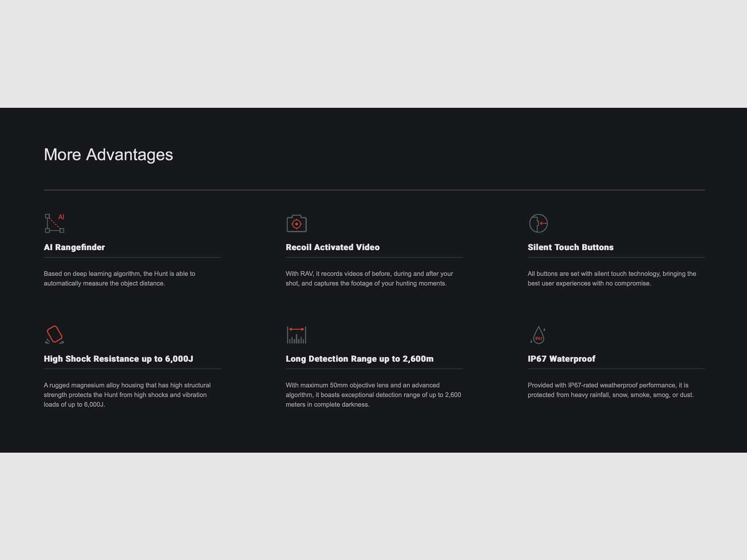Click the RAV video recording description paragraph
This screenshot has height=560, width=747.
369,279
